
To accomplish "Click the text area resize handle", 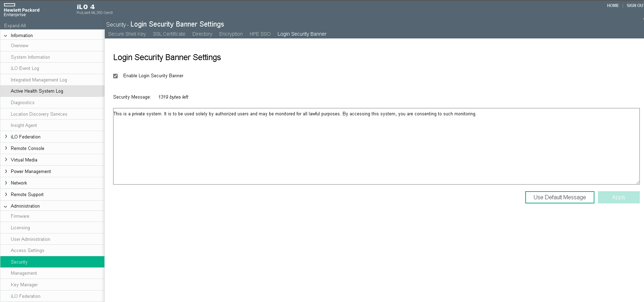I will coord(637,182).
